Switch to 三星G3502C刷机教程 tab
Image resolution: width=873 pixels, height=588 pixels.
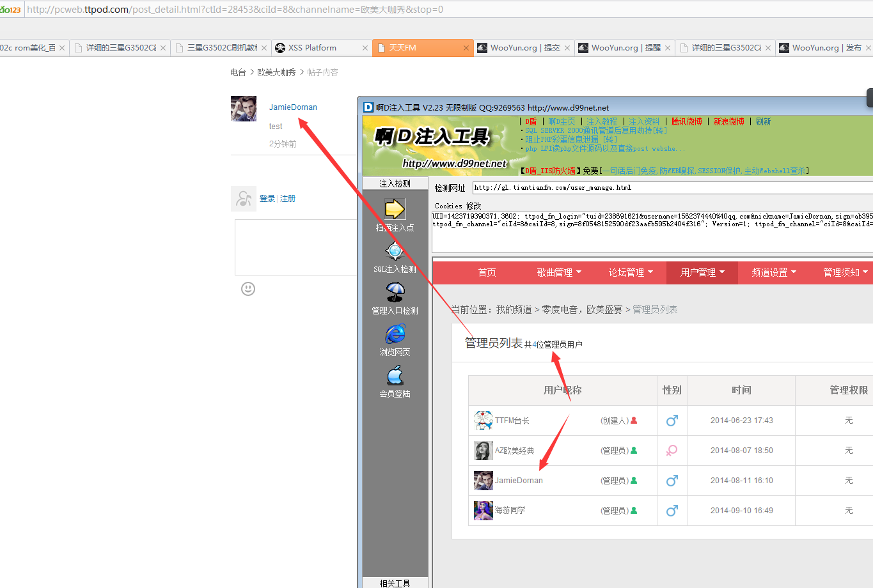[221, 48]
